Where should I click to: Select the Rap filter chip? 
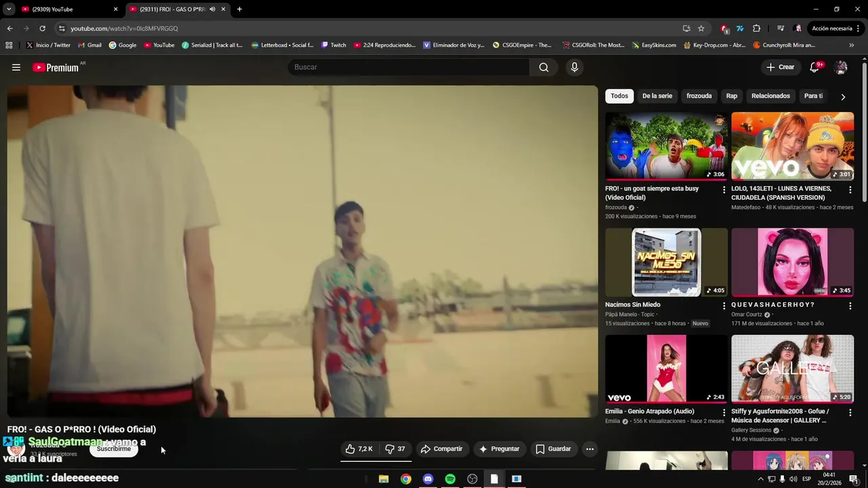[732, 96]
